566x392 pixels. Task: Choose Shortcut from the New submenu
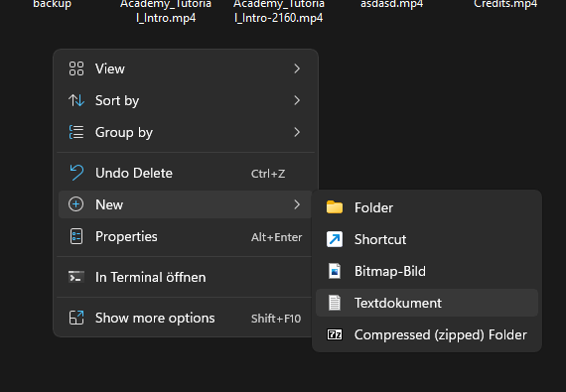[427, 239]
